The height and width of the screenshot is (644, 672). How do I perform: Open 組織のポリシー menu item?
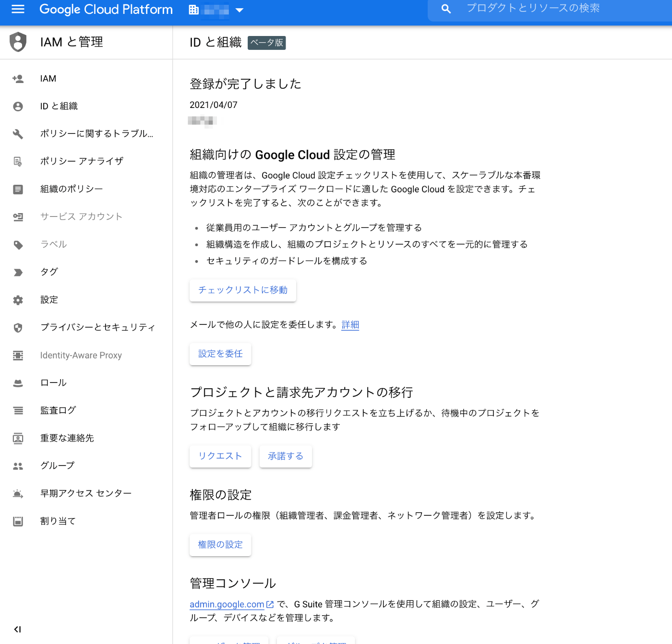(x=86, y=189)
